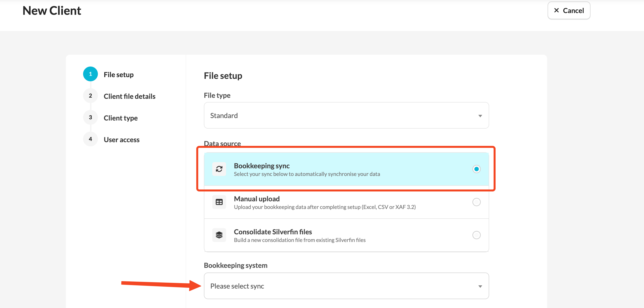Screen dimensions: 644x308
Task: Click the Consolidate Silverfin files layers icon
Action: (x=219, y=235)
